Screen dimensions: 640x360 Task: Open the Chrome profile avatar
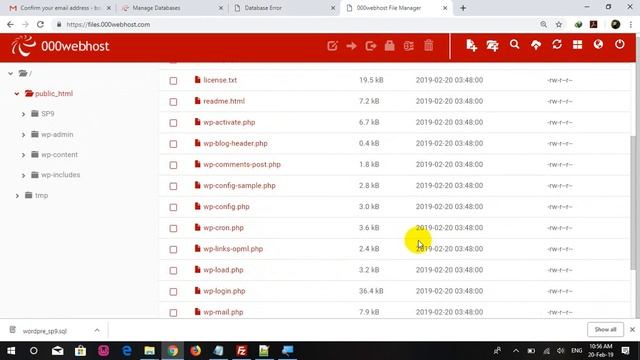coord(616,24)
